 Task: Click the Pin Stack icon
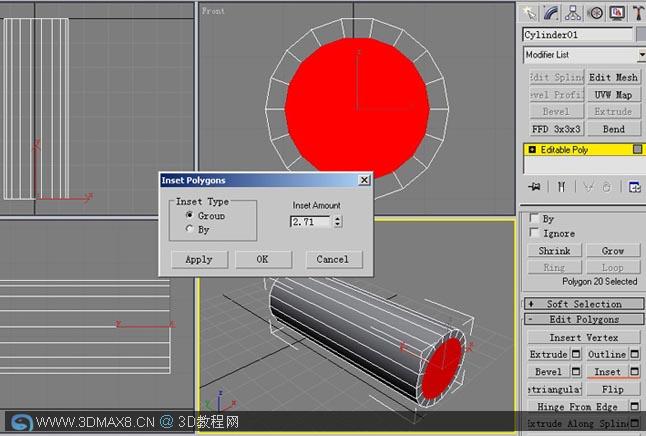point(534,187)
